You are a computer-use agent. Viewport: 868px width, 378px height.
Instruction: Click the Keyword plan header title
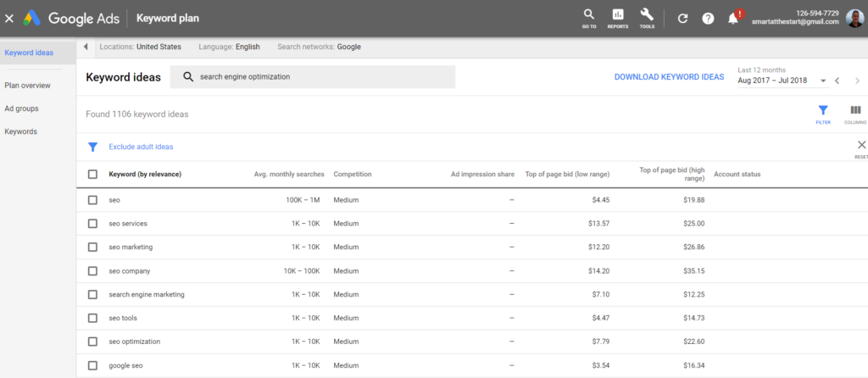(x=168, y=19)
